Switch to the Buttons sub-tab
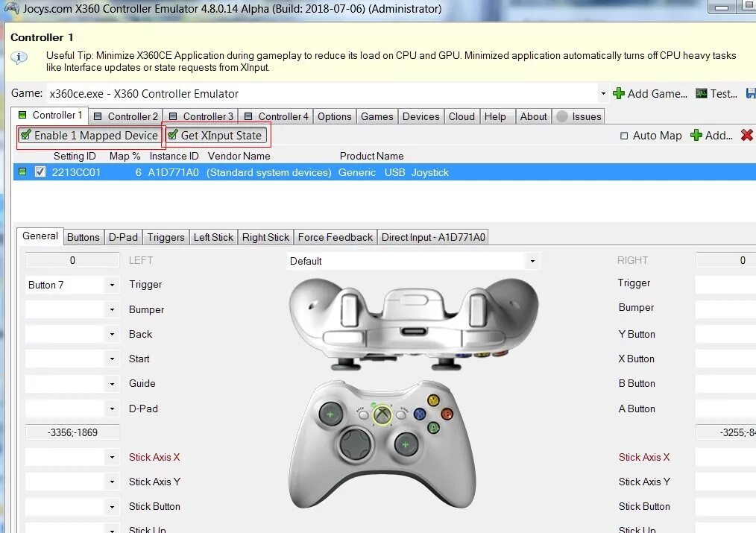Screen dimensions: 756x533 coord(83,237)
